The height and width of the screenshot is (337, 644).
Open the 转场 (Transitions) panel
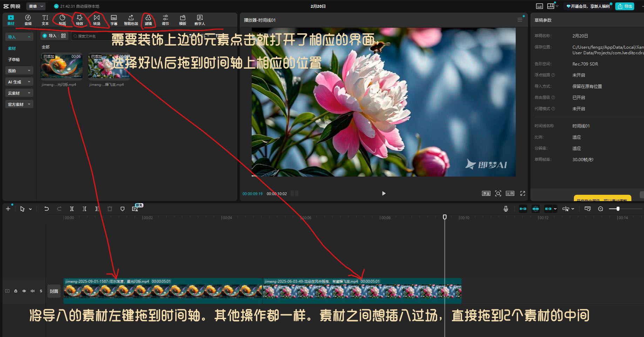(x=97, y=20)
